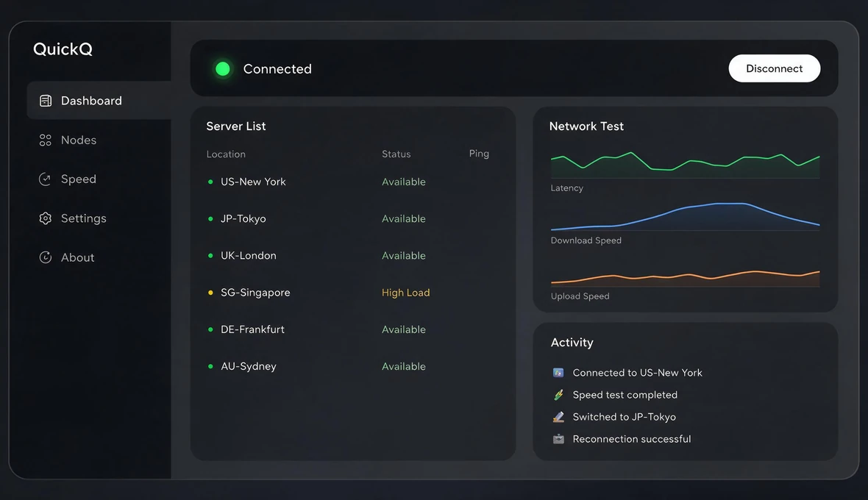Click the Download Speed label
Image resolution: width=868 pixels, height=500 pixels.
[586, 240]
